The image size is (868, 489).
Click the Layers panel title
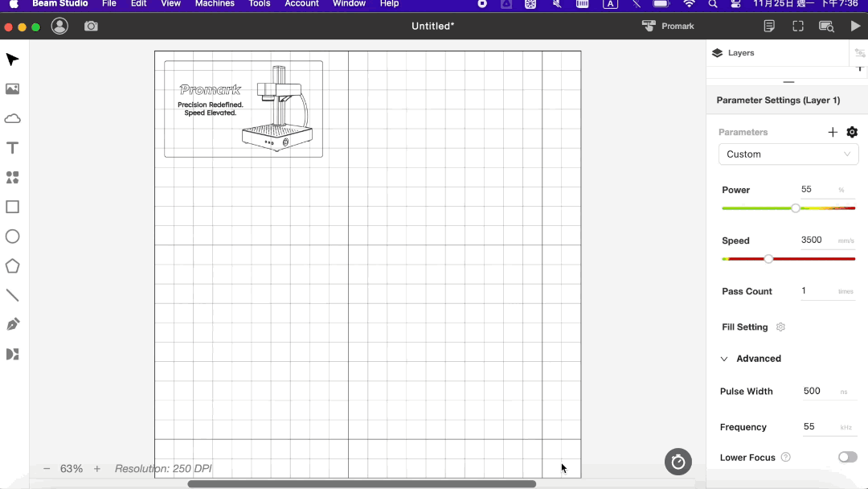click(x=741, y=52)
